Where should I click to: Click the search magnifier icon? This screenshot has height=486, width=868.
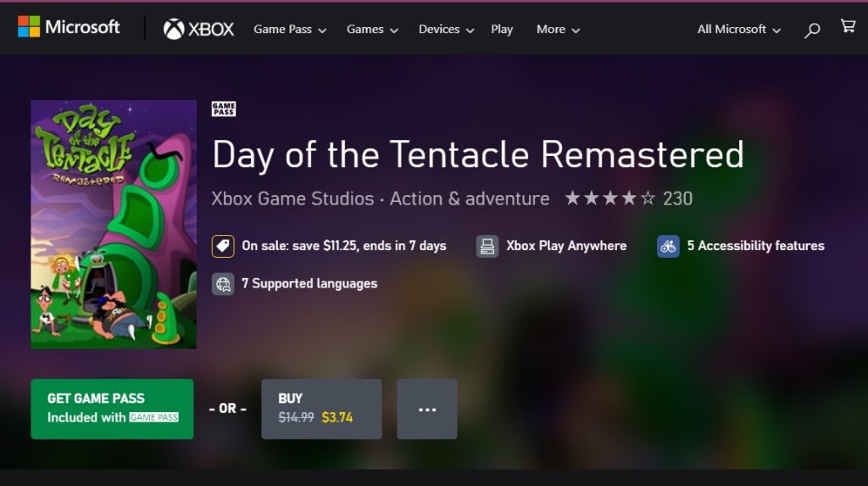812,31
